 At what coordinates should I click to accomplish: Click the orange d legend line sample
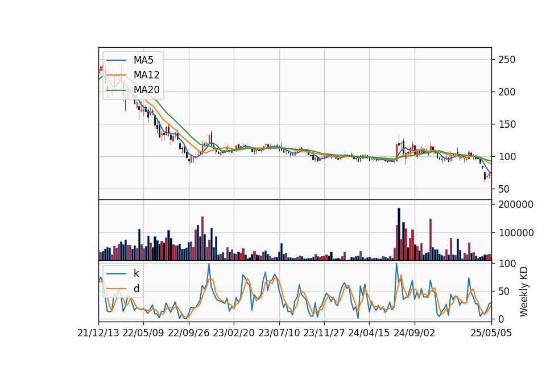[x=116, y=289]
